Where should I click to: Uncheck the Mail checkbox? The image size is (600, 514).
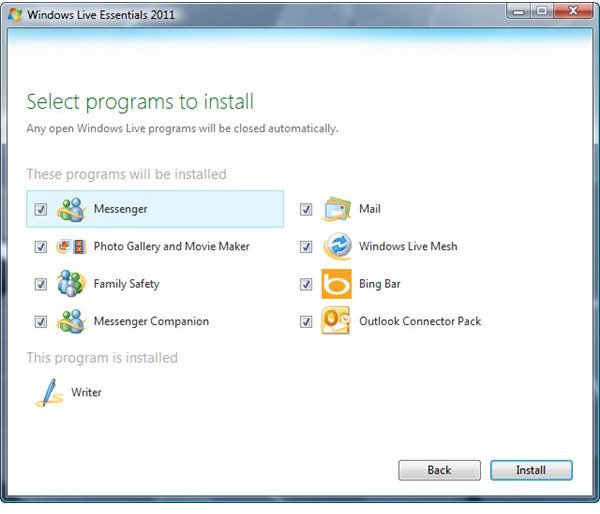point(306,209)
